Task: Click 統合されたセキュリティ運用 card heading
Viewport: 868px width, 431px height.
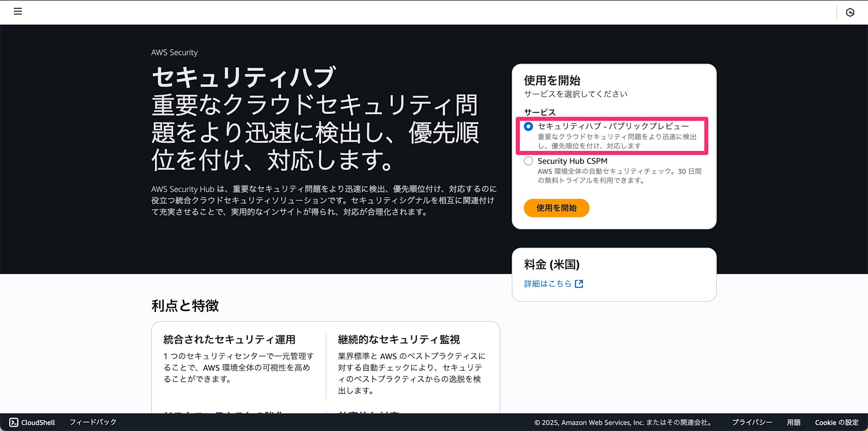Action: pyautogui.click(x=230, y=339)
